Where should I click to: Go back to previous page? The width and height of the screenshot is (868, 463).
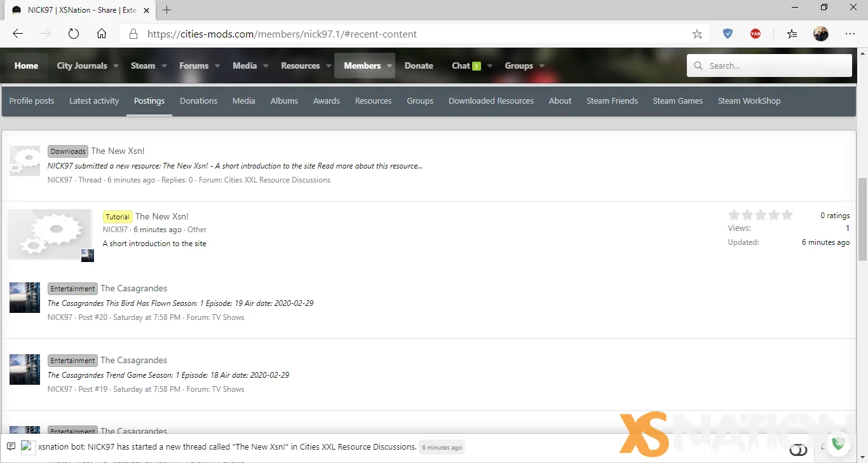18,34
